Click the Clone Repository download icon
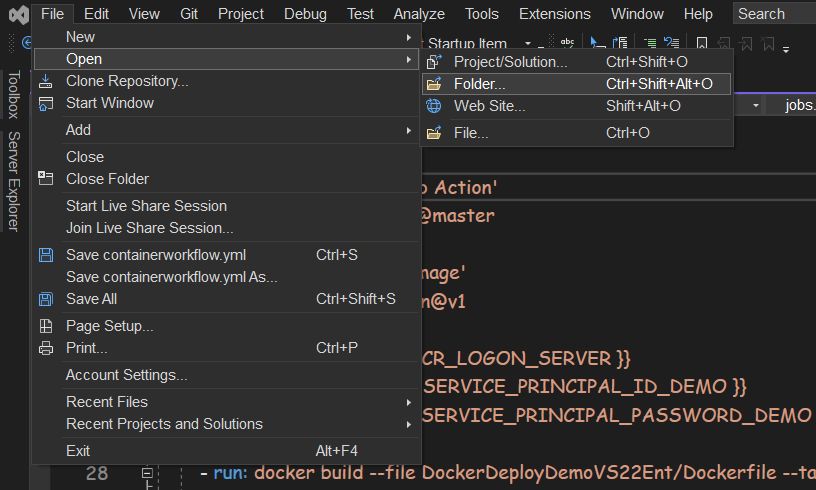This screenshot has height=490, width=816. pyautogui.click(x=45, y=81)
